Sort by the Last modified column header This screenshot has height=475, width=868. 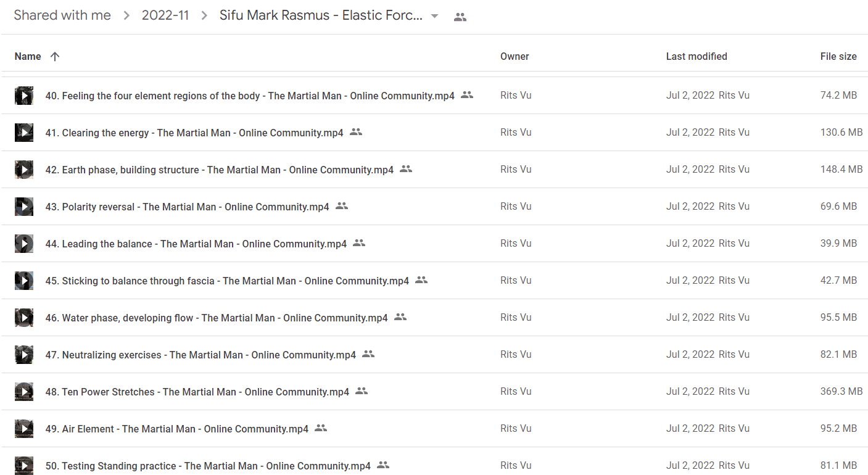pyautogui.click(x=696, y=56)
